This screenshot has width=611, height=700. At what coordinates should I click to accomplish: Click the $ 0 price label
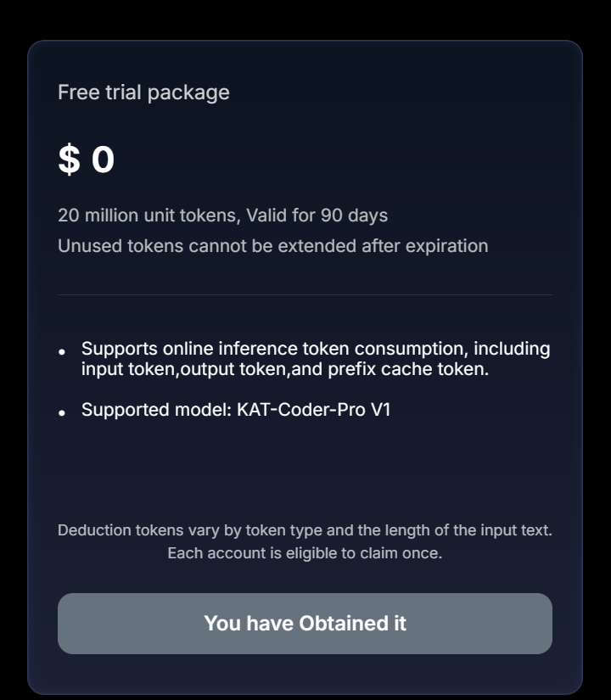click(86, 160)
